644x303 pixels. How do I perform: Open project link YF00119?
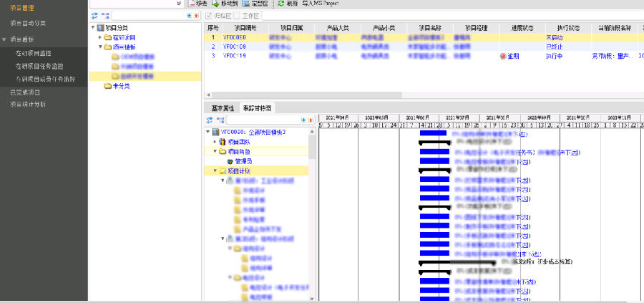[235, 54]
